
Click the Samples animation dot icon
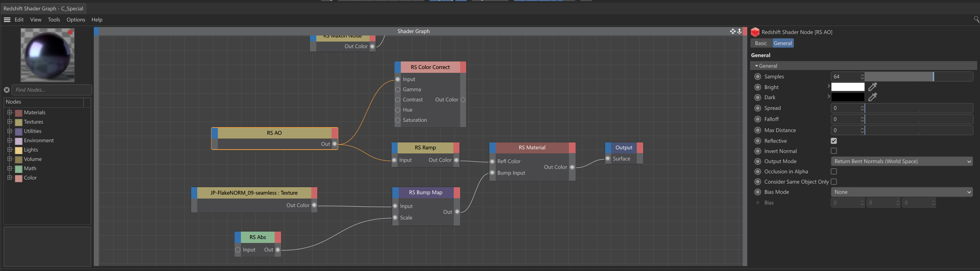point(758,76)
